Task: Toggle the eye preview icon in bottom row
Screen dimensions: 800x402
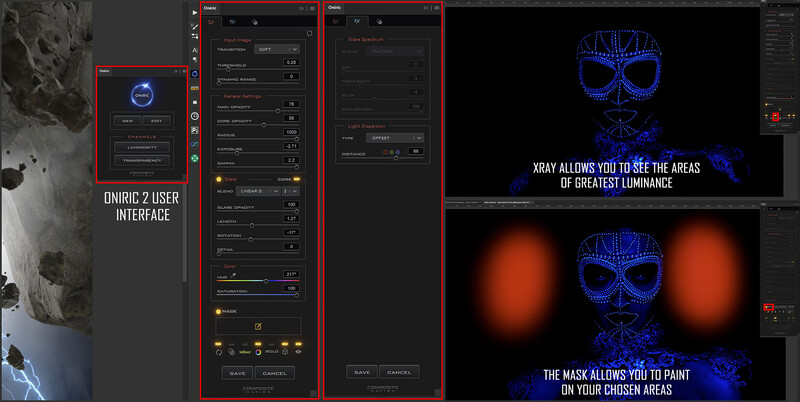Action: 298,351
